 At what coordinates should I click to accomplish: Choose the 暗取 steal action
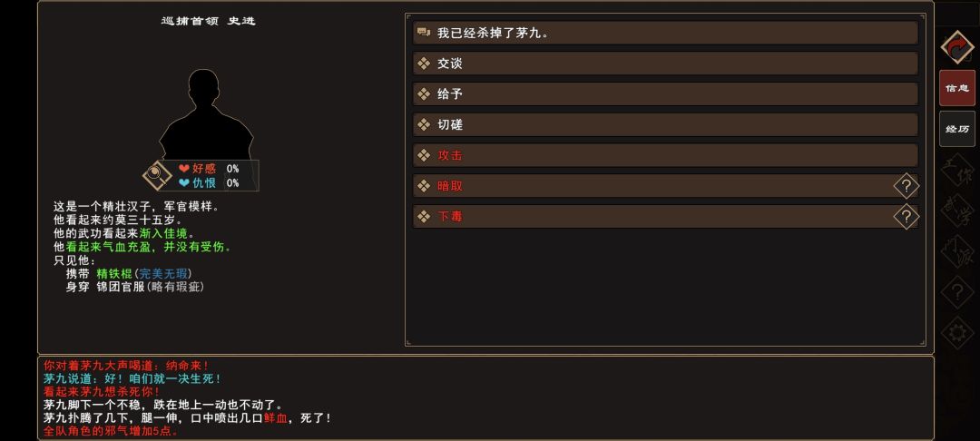tap(653, 186)
